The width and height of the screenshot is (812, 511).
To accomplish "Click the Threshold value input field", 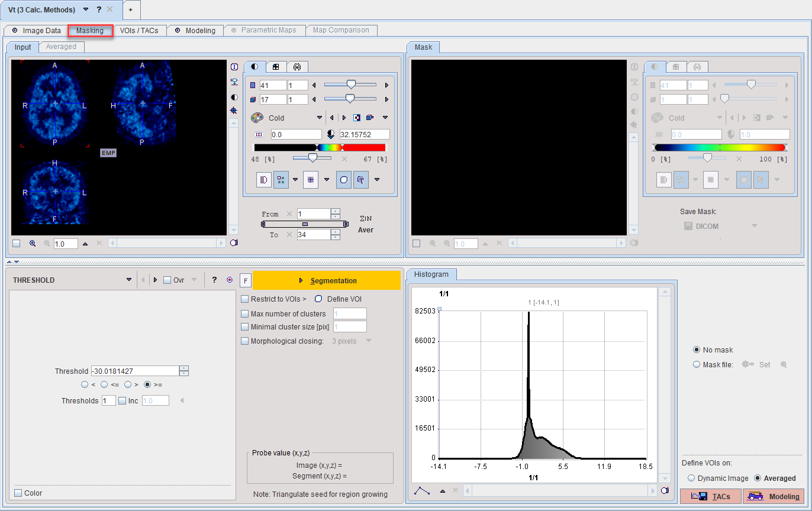I will click(x=135, y=371).
